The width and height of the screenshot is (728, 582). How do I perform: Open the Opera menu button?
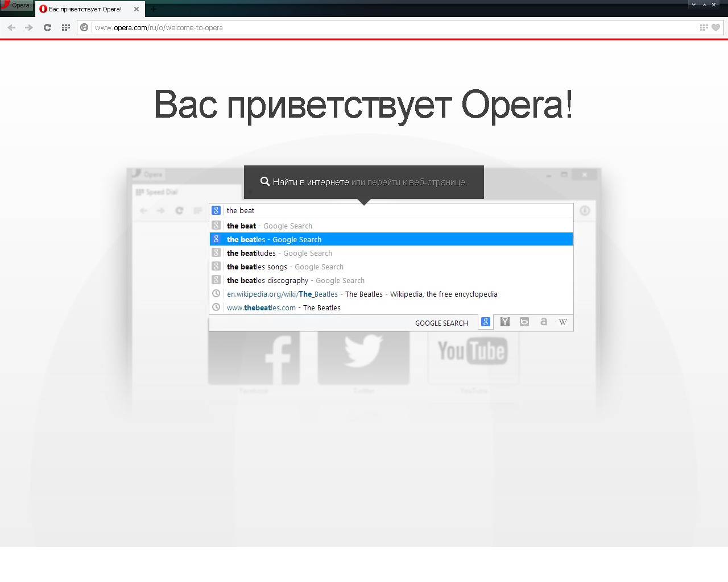coord(16,5)
